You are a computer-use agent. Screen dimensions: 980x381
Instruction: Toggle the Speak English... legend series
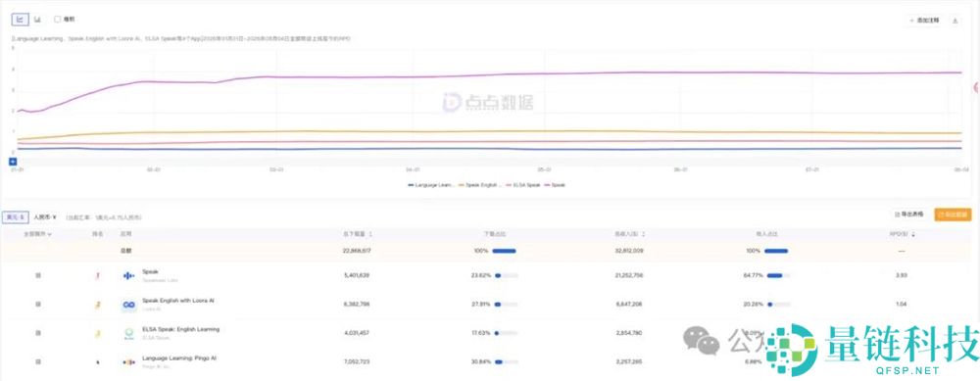coord(480,185)
